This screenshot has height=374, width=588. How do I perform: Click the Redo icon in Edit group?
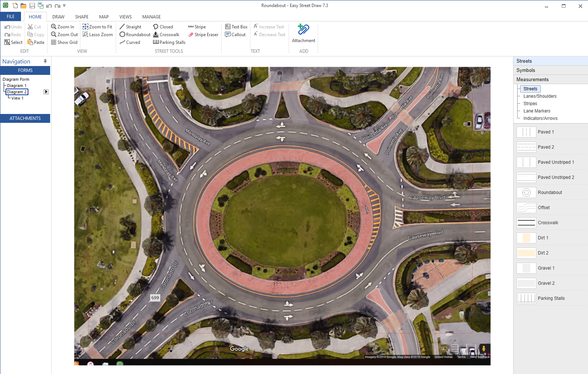[7, 35]
